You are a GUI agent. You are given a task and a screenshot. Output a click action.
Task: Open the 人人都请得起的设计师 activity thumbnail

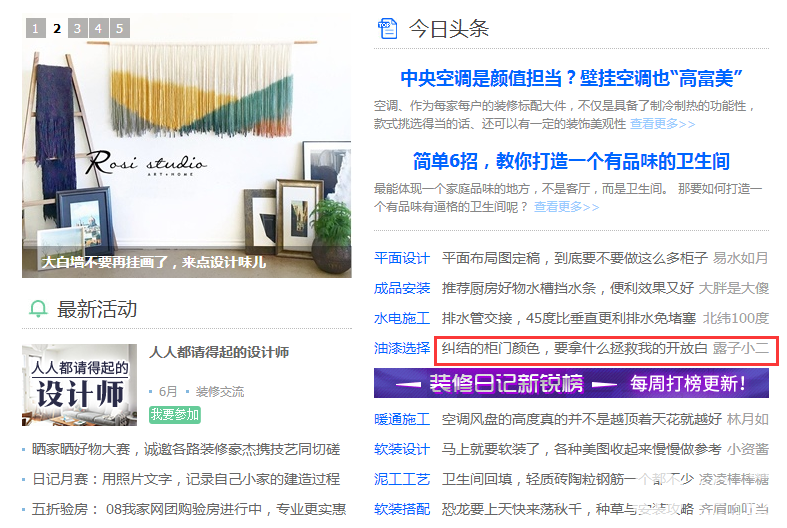pyautogui.click(x=79, y=385)
